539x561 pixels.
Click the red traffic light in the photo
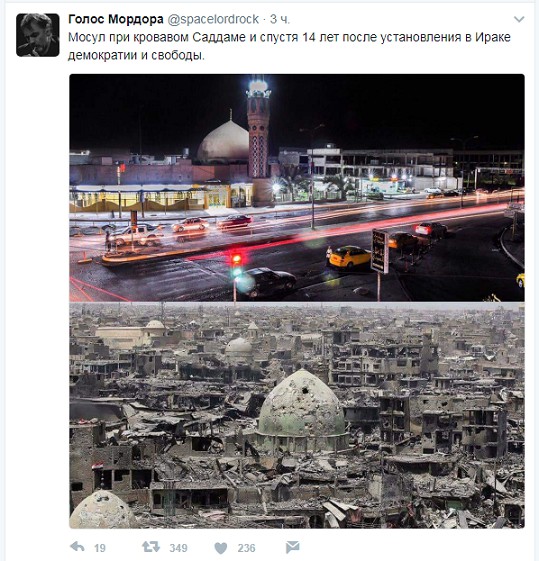[x=236, y=258]
